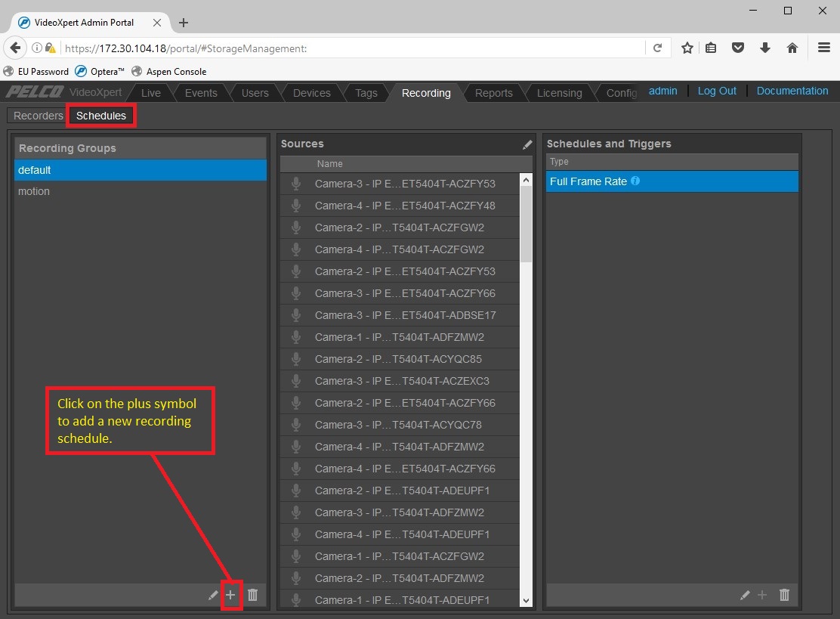Screen dimensions: 840x619
Task: Toggle microphone icon for Camera-3 ACZFY53 row
Action: point(296,184)
